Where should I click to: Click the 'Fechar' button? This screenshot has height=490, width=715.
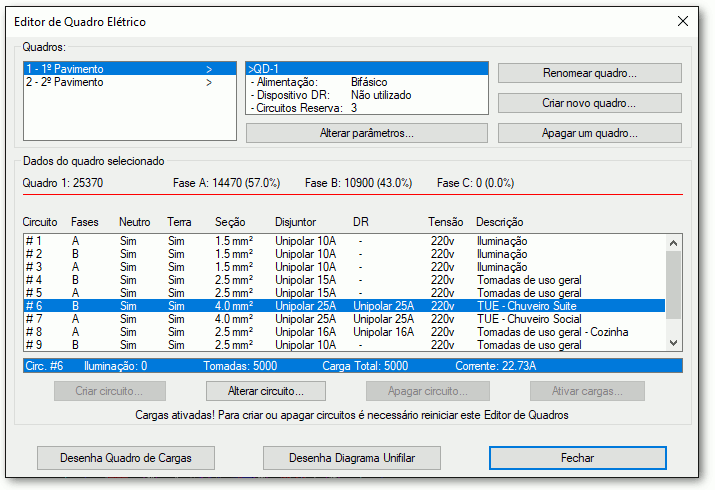(x=577, y=458)
